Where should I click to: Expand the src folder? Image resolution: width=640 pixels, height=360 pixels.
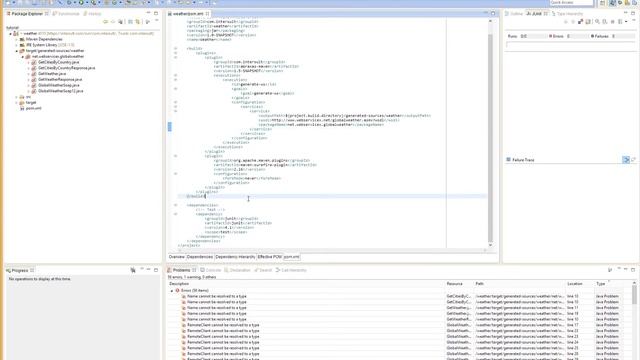click(x=17, y=97)
